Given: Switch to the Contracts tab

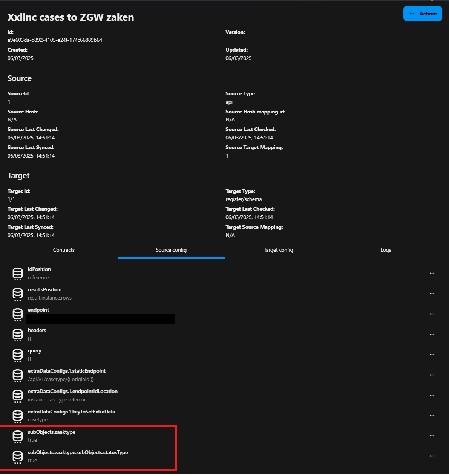Looking at the screenshot, I should click(64, 250).
